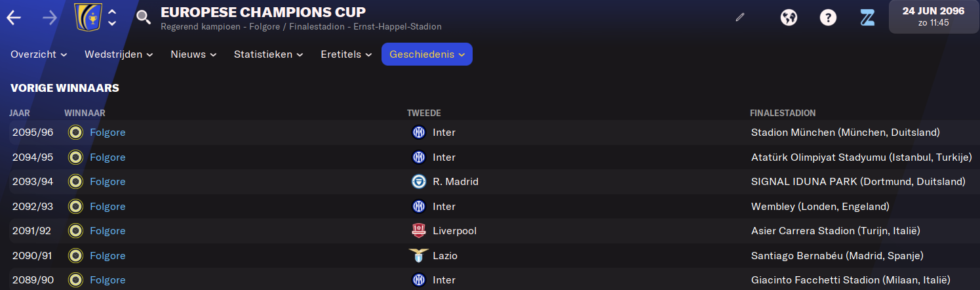Open Folgore link in 2095/96 row
The height and width of the screenshot is (290, 980).
pyautogui.click(x=108, y=133)
